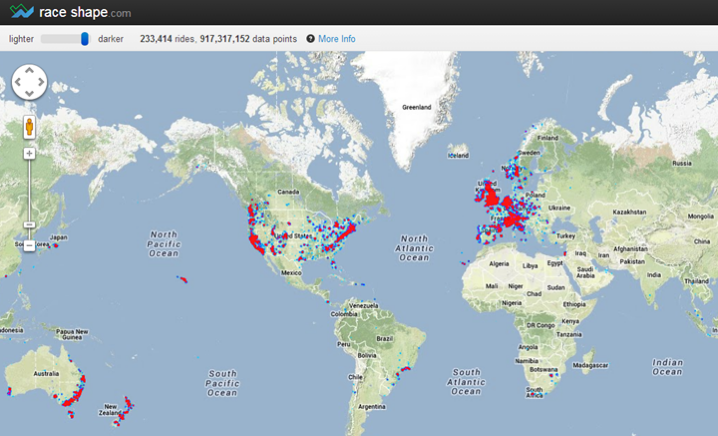Click the 'darker' label beside the slider
The width and height of the screenshot is (718, 436).
111,39
